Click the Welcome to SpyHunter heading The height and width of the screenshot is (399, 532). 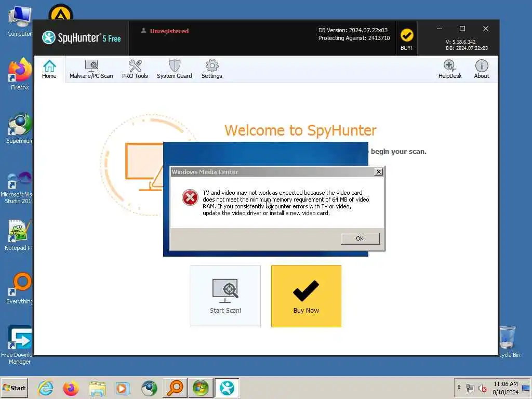coord(300,130)
